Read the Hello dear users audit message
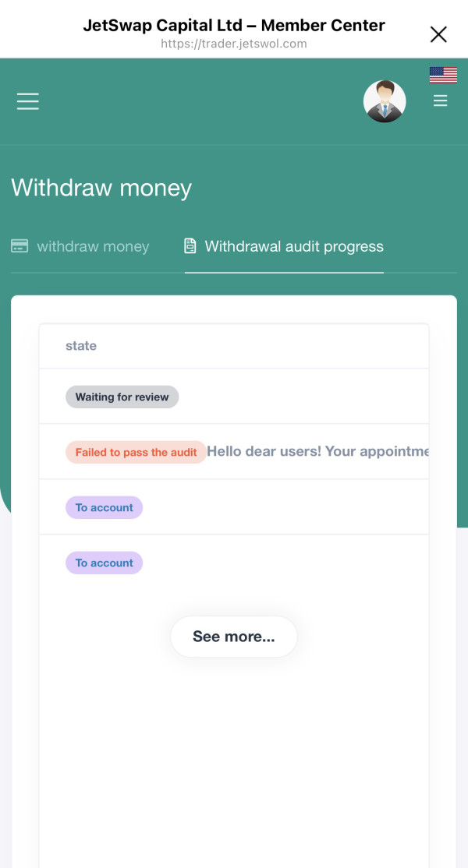Image resolution: width=468 pixels, height=868 pixels. (317, 452)
